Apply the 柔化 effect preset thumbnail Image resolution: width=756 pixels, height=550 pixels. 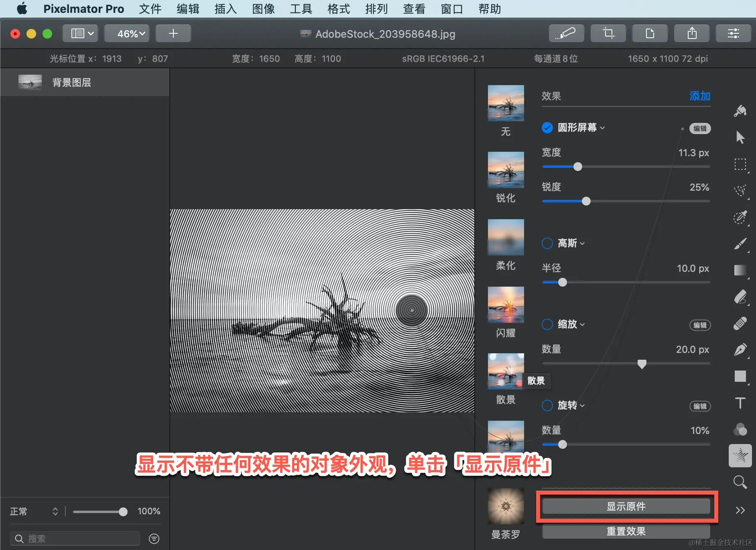pyautogui.click(x=506, y=237)
